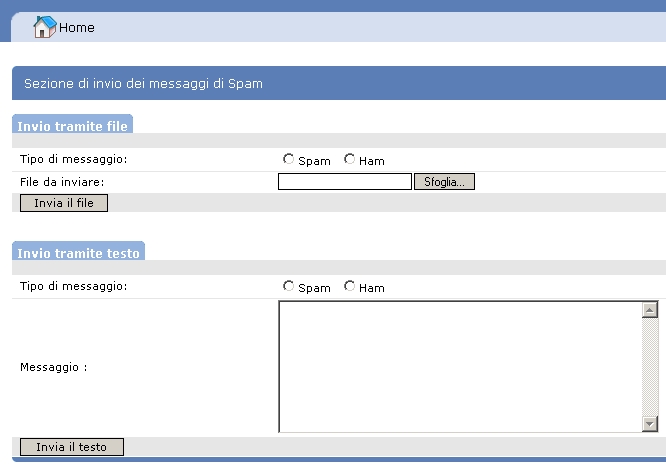Open the Home link
Viewport: 666px width, 474px height.
coord(77,28)
